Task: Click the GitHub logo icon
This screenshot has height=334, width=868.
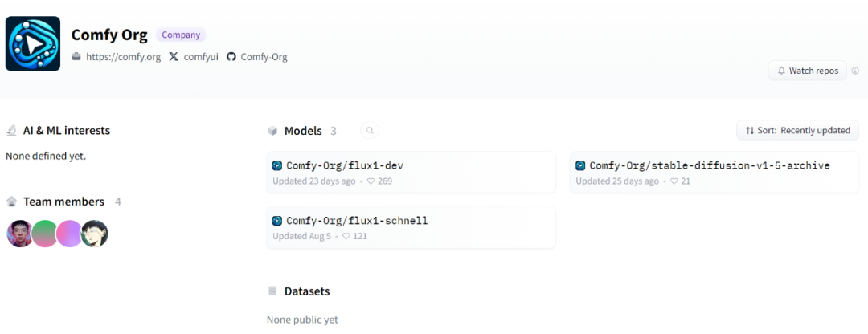Action: (231, 56)
